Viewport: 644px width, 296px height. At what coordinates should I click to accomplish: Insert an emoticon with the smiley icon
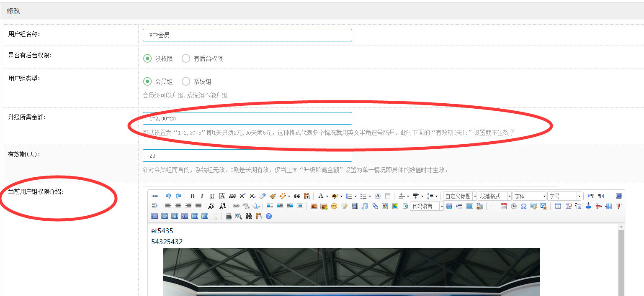click(334, 206)
